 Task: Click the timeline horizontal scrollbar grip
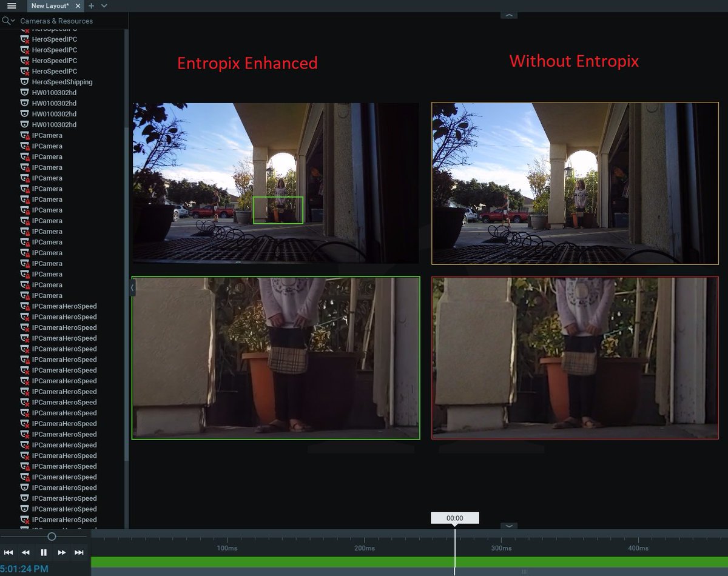pyautogui.click(x=524, y=572)
